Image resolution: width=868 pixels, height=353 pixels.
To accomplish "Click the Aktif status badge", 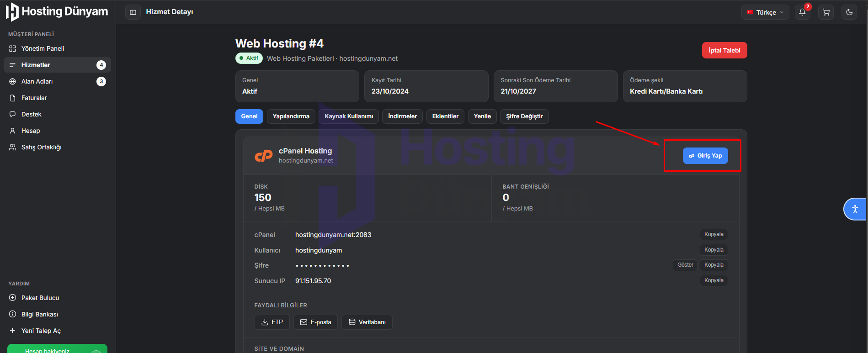I will coord(249,58).
